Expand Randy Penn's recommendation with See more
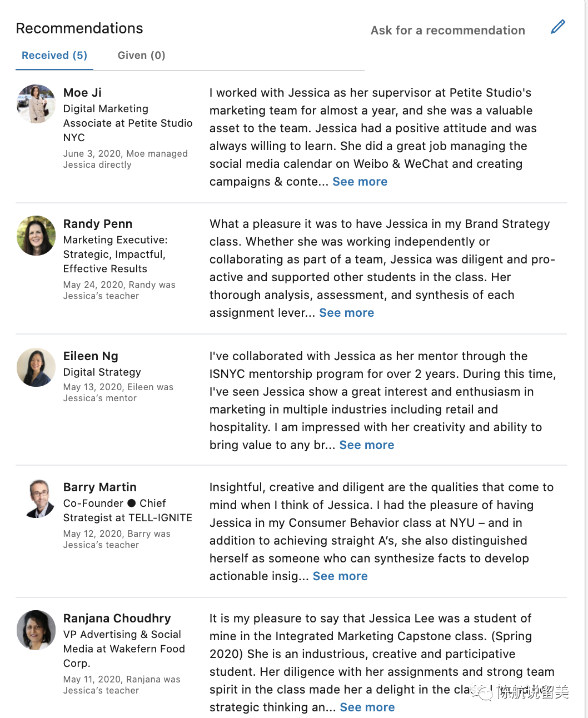Screen dimensions: 588x718 pyautogui.click(x=347, y=313)
